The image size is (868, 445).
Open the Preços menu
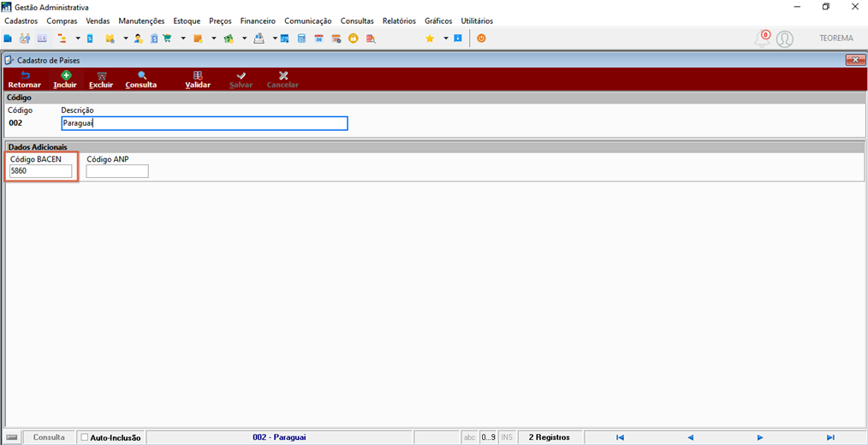point(220,21)
